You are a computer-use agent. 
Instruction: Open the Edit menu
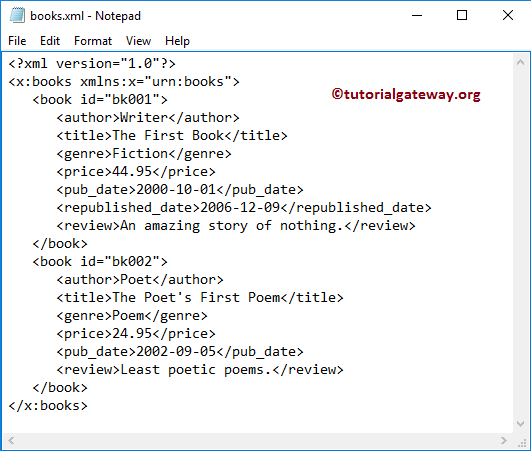(x=50, y=41)
